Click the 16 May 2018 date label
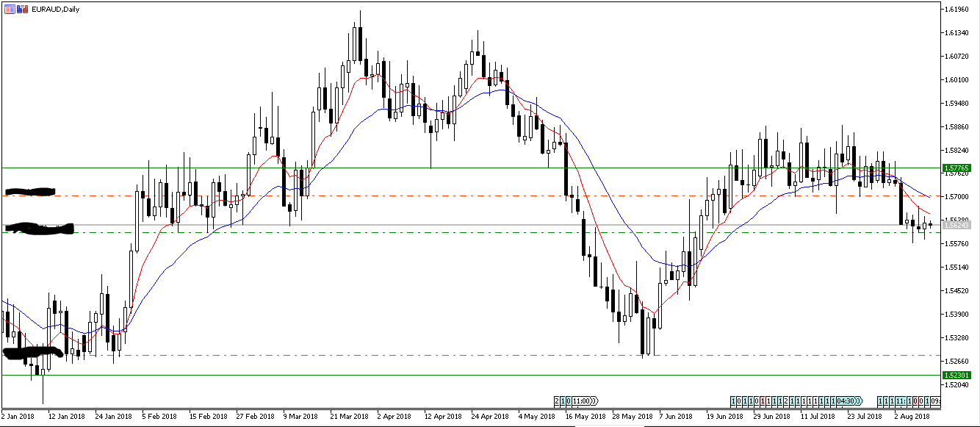The width and height of the screenshot is (980, 427). 587,416
